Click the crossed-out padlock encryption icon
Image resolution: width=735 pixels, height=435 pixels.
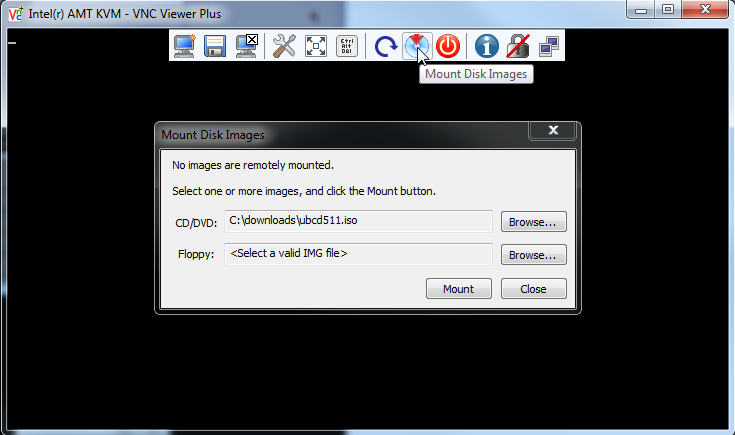click(x=518, y=46)
